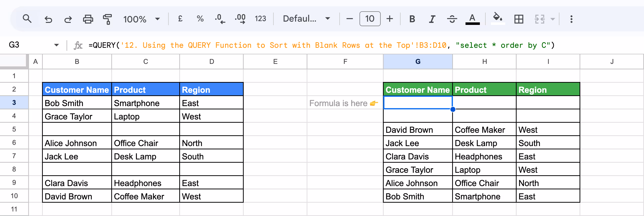Image resolution: width=644 pixels, height=216 pixels.
Task: Click green Product header cell
Action: 484,89
